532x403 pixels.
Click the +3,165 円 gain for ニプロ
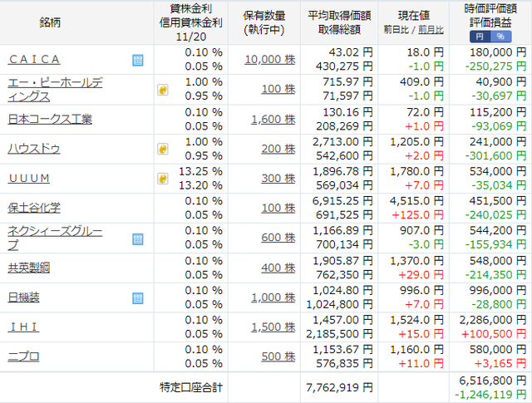pyautogui.click(x=500, y=363)
